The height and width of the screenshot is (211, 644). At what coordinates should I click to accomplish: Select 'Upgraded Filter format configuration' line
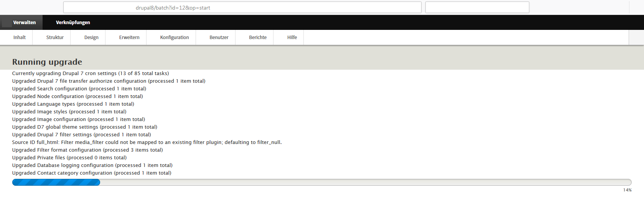point(87,150)
